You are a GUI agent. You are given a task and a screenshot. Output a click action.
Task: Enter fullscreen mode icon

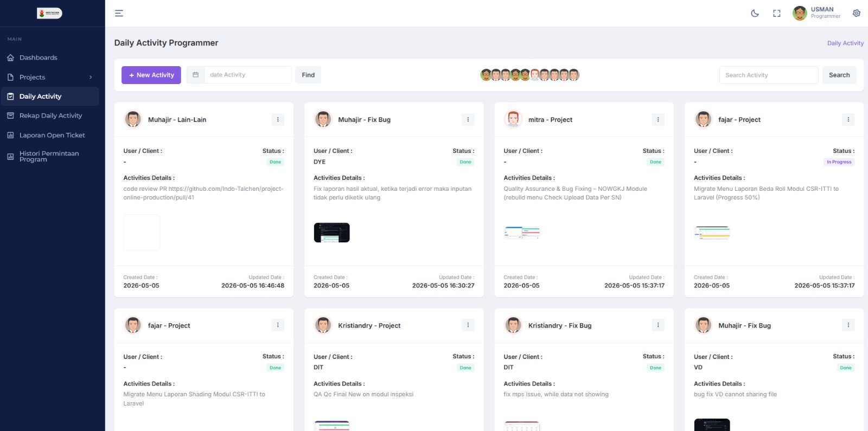tap(777, 14)
